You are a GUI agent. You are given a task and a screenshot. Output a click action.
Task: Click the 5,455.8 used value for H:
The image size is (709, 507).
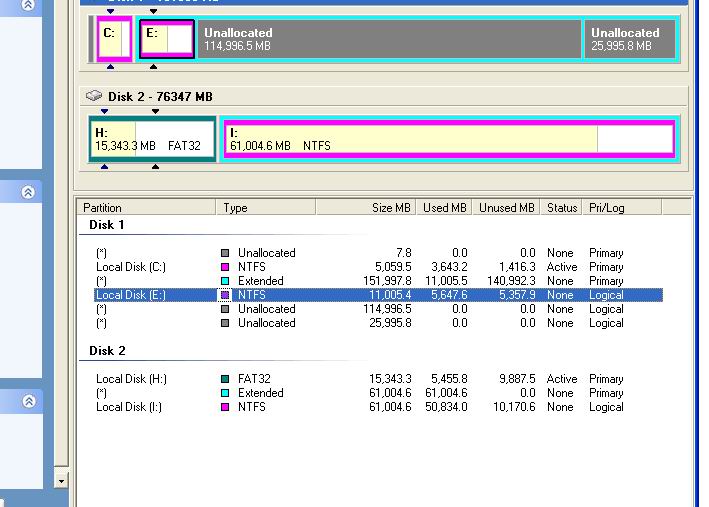point(449,379)
